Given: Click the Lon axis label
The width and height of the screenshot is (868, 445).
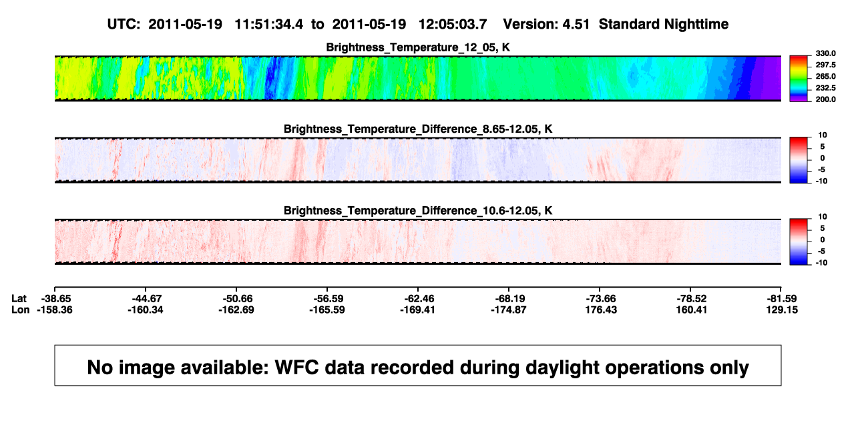Looking at the screenshot, I should tap(21, 310).
